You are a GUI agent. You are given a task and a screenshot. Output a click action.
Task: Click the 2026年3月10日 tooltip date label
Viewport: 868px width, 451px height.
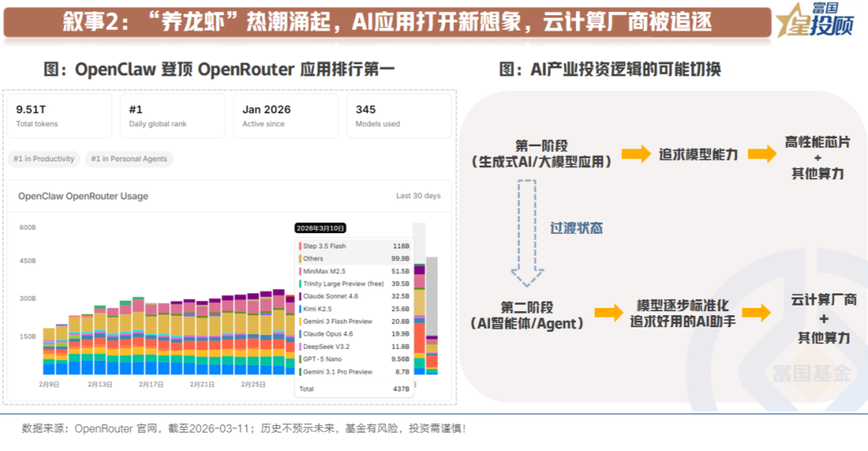click(320, 228)
